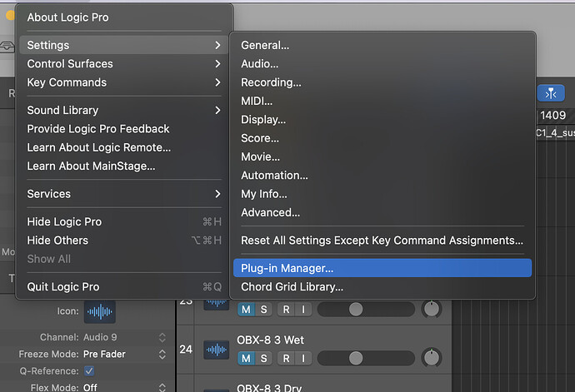Toggle input monitoring on OBX-8 3 Wet
This screenshot has width=575, height=392.
[x=303, y=359]
